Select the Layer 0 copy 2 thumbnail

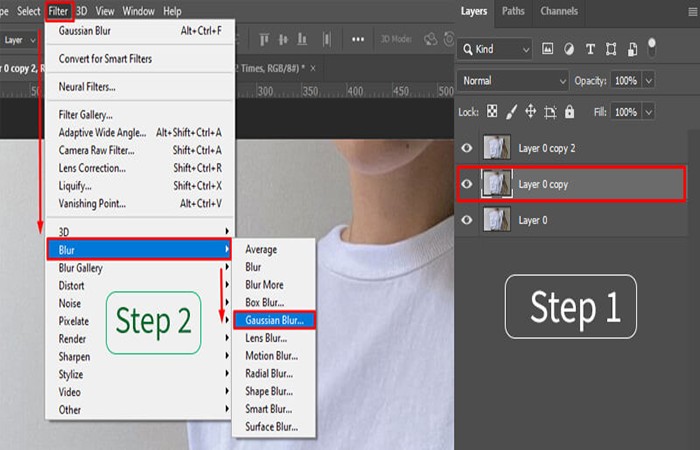point(497,148)
